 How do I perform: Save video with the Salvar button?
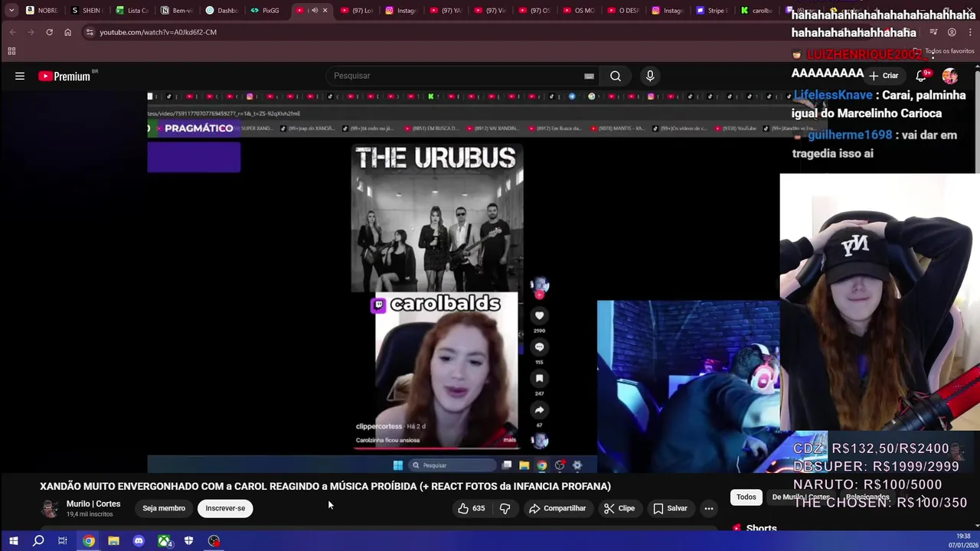point(670,508)
